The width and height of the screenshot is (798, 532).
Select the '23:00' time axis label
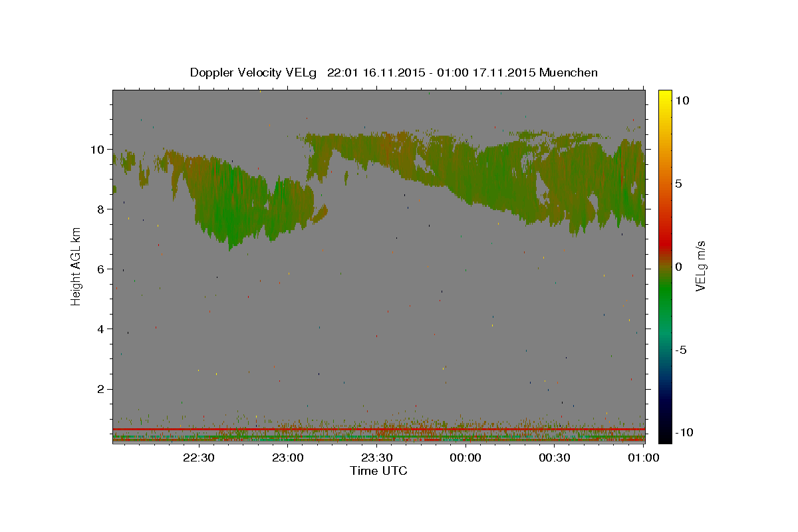[x=287, y=458]
